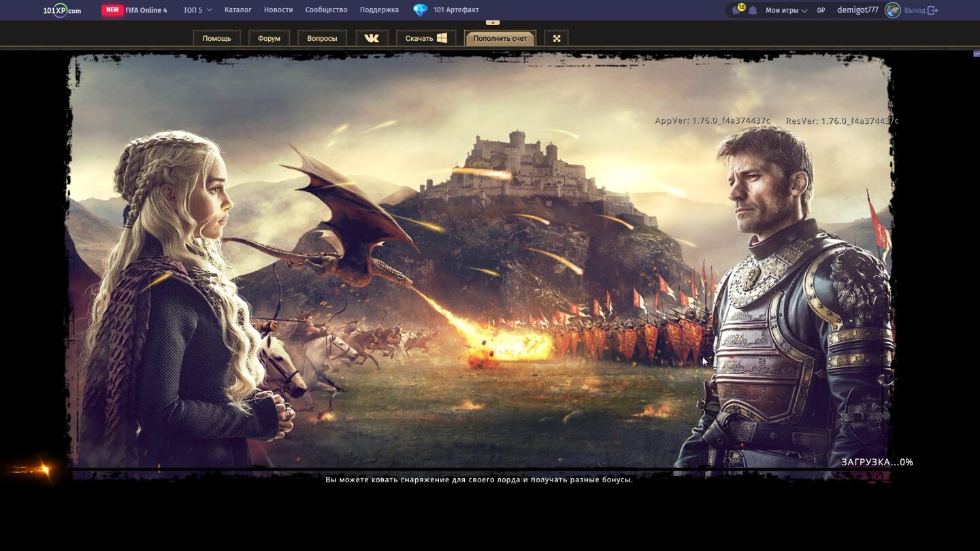The width and height of the screenshot is (980, 551).
Task: Click the blue diamond Артефакт icon
Action: coord(421,10)
